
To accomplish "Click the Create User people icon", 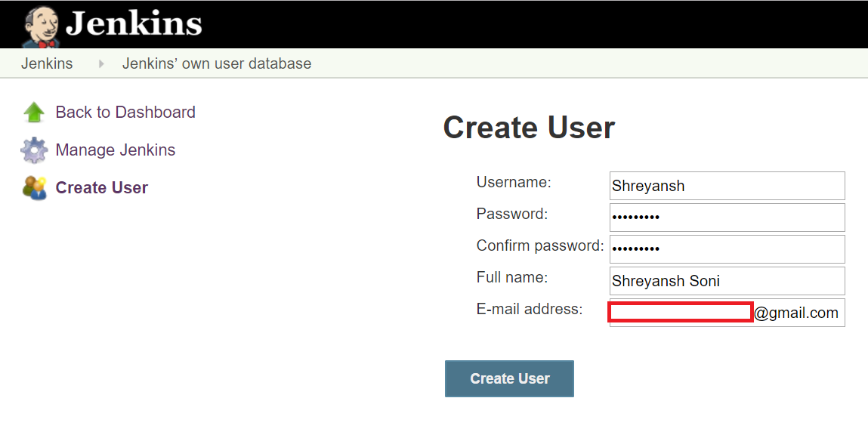I will point(34,187).
